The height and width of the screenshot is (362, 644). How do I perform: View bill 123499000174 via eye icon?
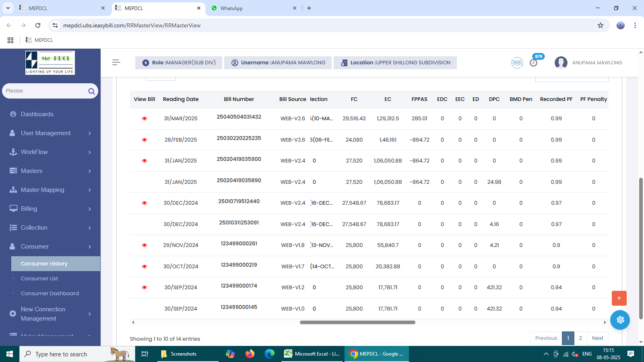coord(144,288)
